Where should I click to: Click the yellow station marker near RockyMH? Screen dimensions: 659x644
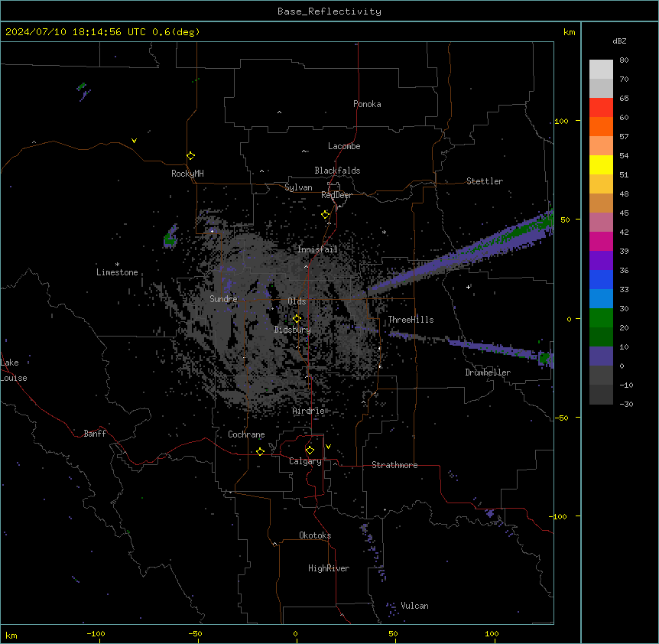tap(190, 156)
